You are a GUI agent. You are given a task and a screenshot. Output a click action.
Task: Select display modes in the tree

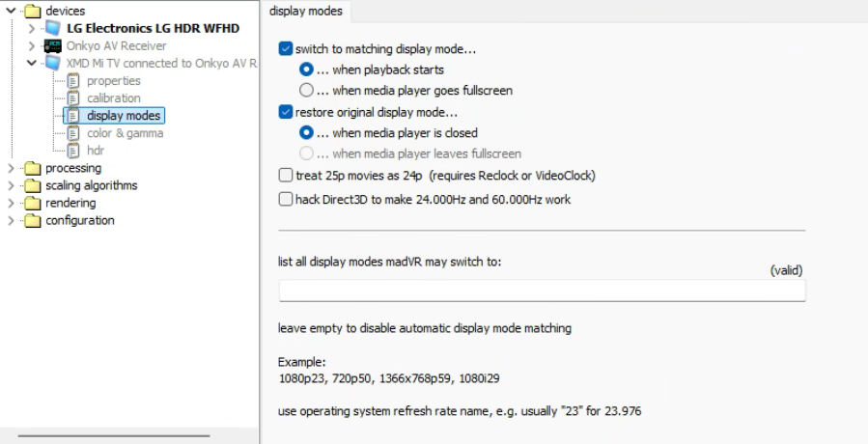[x=124, y=116]
